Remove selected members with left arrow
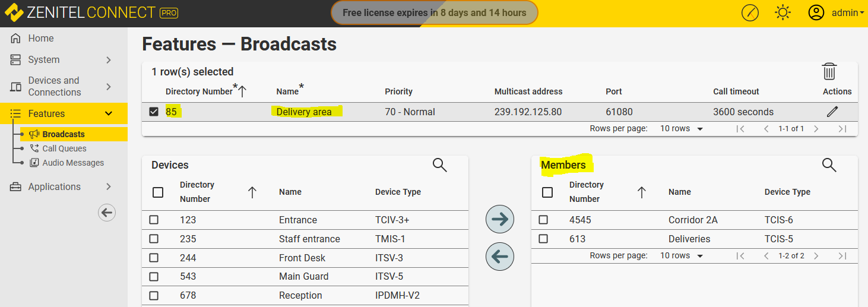 coord(500,257)
